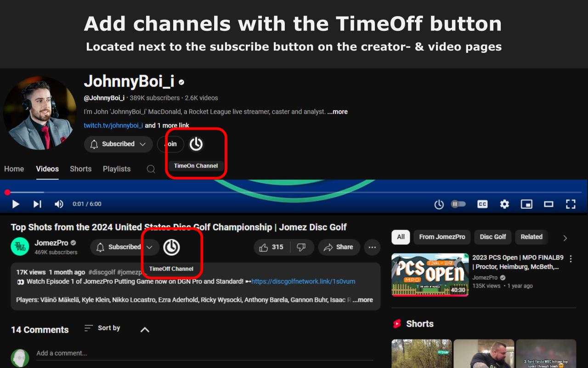Open the player settings gear
The height and width of the screenshot is (368, 588).
click(x=504, y=204)
